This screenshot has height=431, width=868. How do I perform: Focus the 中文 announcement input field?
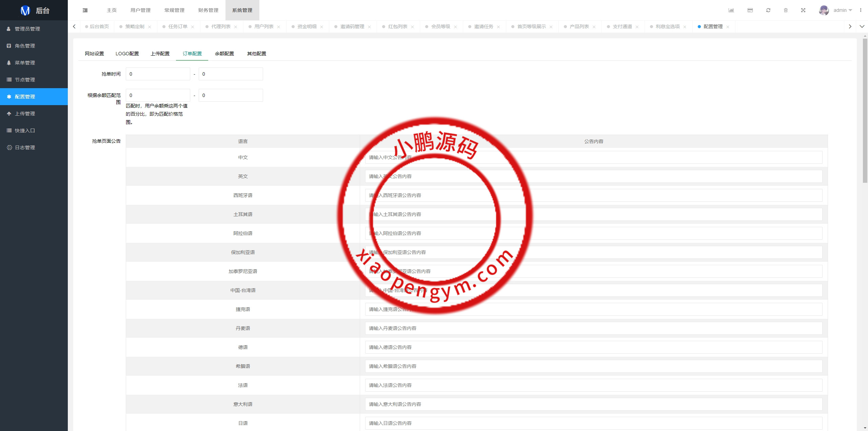[593, 157]
